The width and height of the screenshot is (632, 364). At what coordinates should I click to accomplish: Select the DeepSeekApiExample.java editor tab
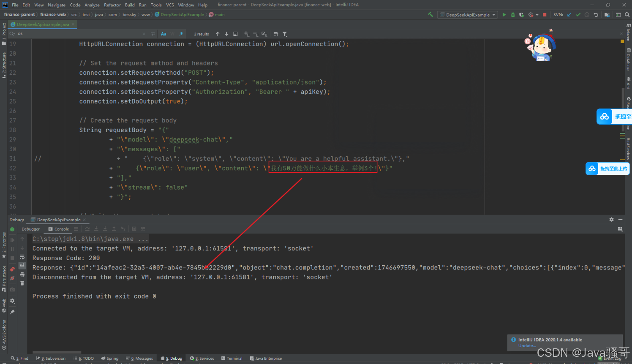(43, 24)
